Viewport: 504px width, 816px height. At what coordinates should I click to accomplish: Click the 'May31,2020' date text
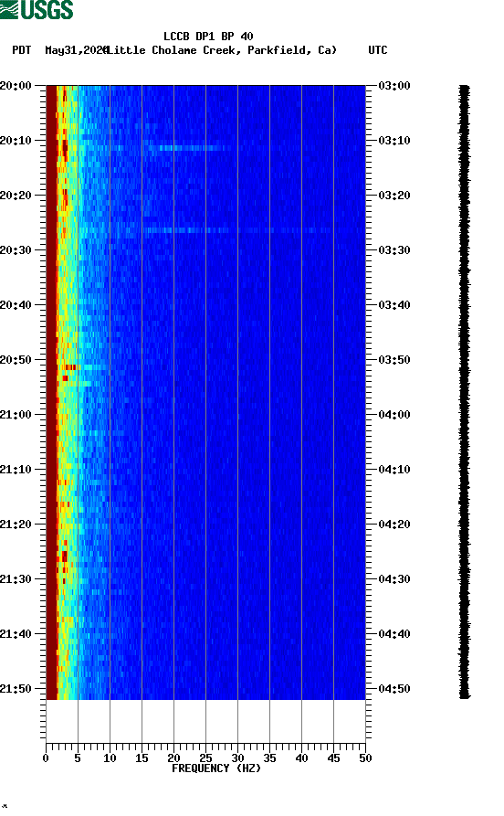(x=77, y=50)
